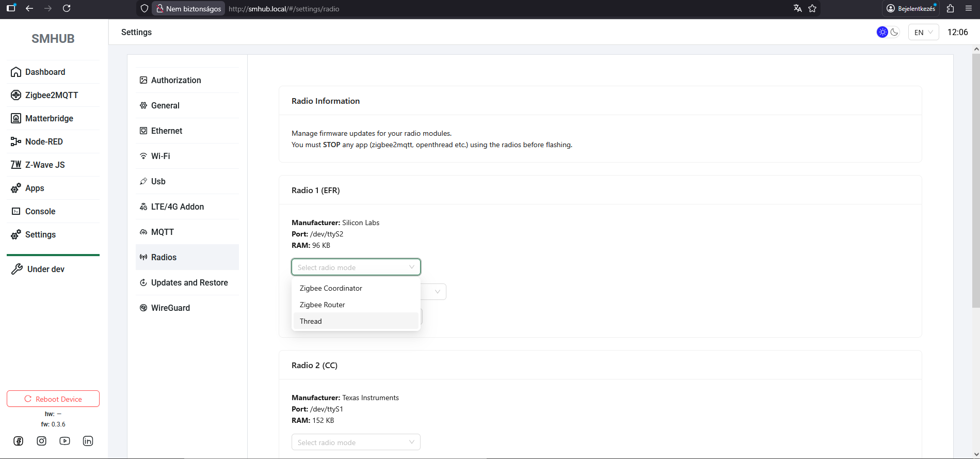The width and height of the screenshot is (980, 459).
Task: Pick Zigbee Router in dropdown list
Action: [x=323, y=305]
